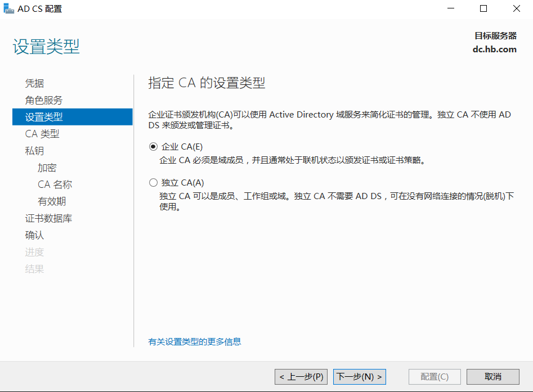This screenshot has width=533, height=392.
Task: Open the 私钥 step in sidebar
Action: point(34,151)
